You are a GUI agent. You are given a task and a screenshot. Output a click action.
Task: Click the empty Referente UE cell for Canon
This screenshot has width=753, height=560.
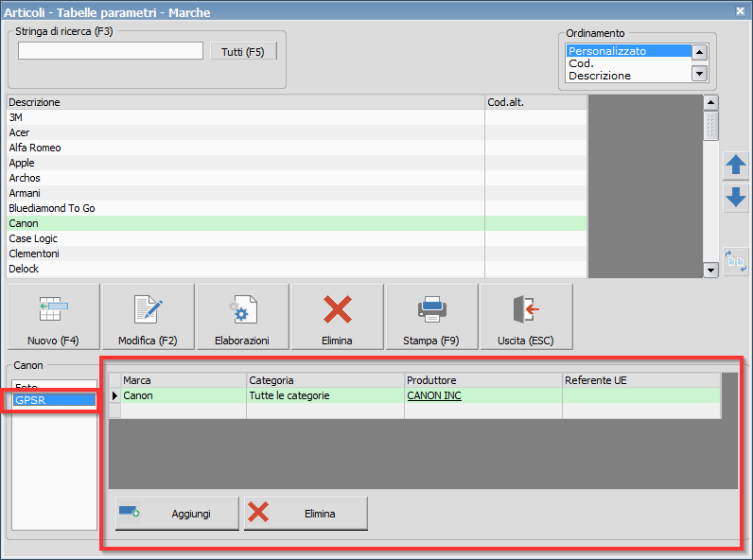point(641,395)
